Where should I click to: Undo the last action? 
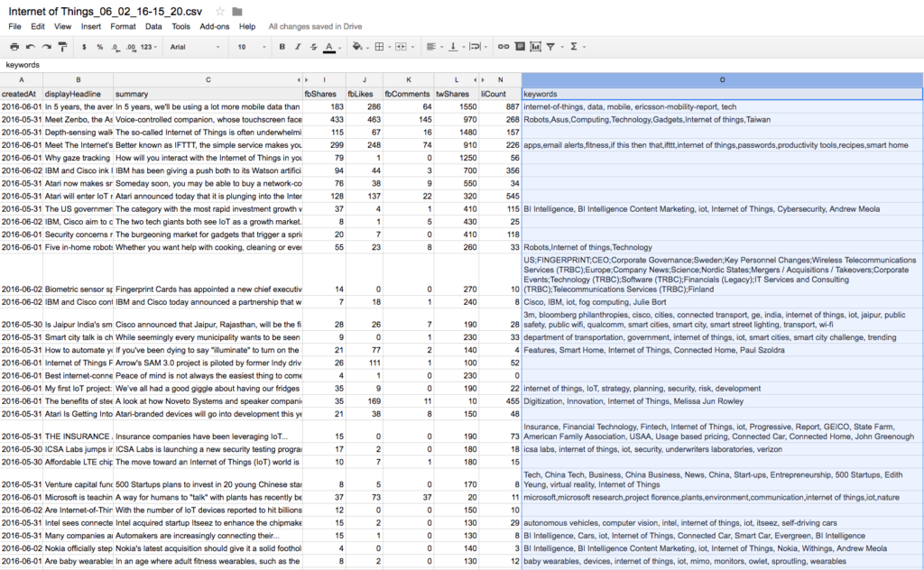[x=30, y=46]
